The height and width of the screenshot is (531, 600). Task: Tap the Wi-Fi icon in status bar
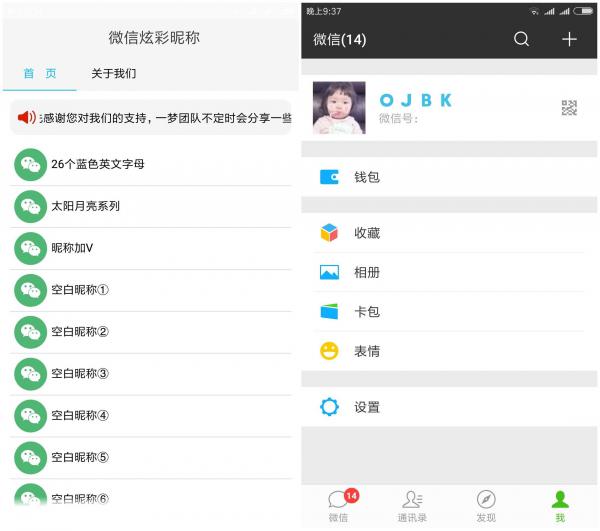535,11
